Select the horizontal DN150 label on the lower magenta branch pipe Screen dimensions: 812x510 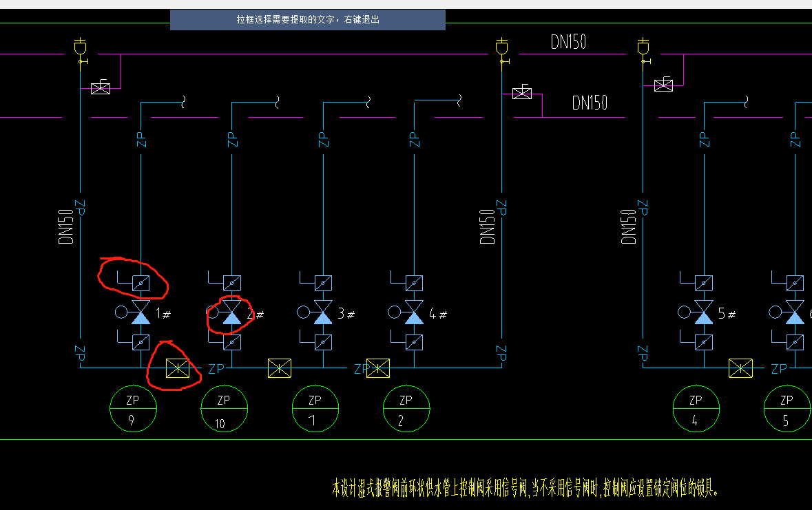coord(590,103)
